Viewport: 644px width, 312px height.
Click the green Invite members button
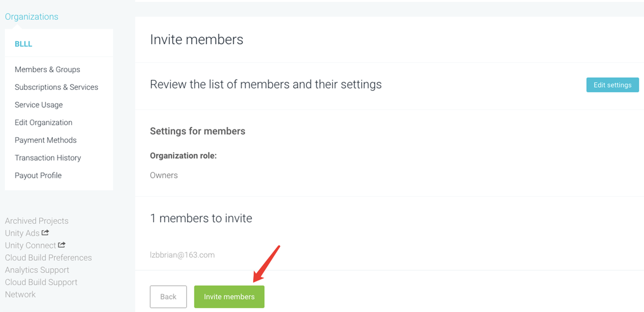[229, 296]
